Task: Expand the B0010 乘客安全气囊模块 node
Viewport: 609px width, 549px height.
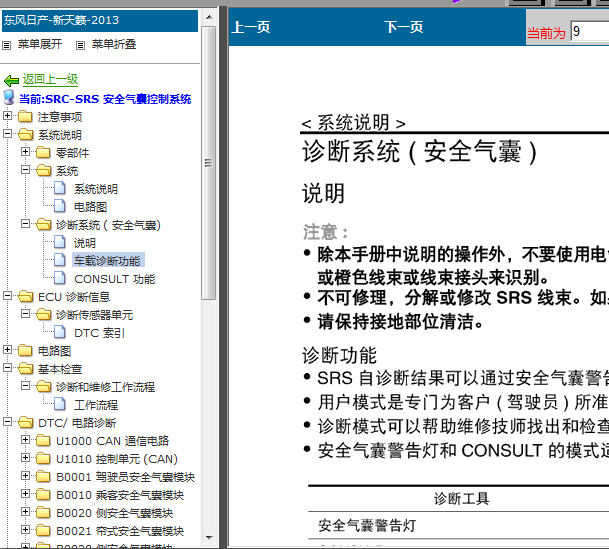Action: 26,493
